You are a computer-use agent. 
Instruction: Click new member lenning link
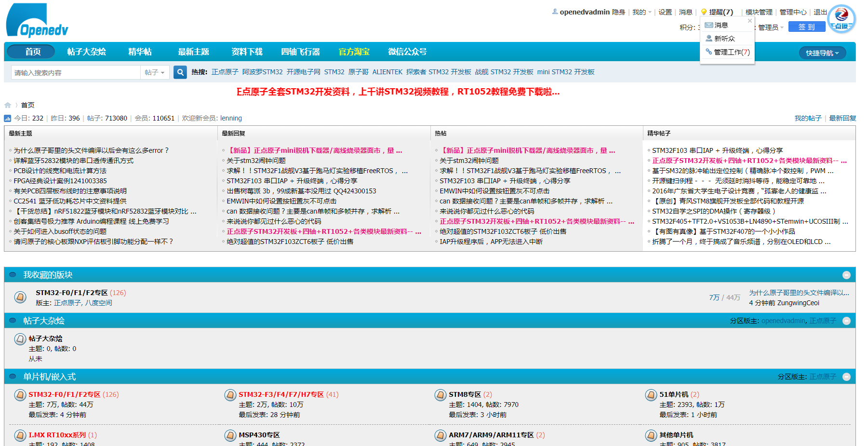click(x=231, y=118)
